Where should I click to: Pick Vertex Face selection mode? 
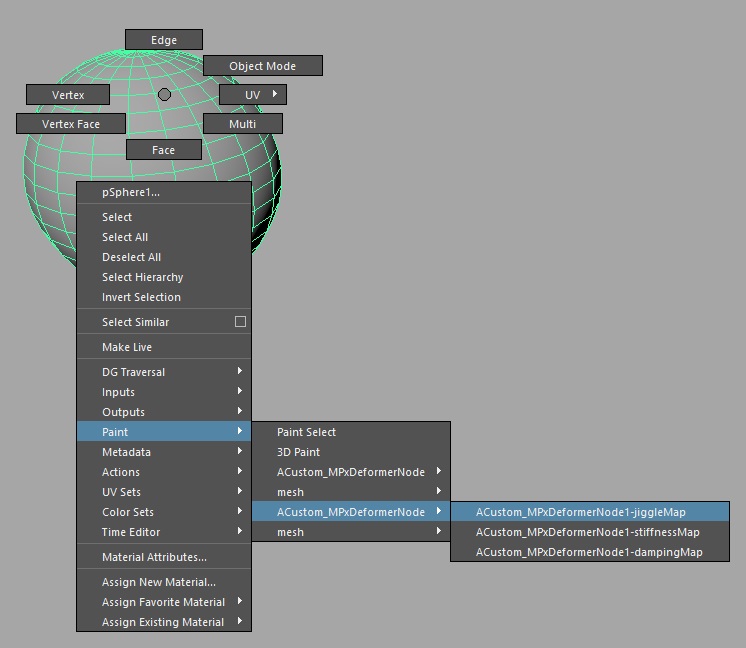pos(71,124)
